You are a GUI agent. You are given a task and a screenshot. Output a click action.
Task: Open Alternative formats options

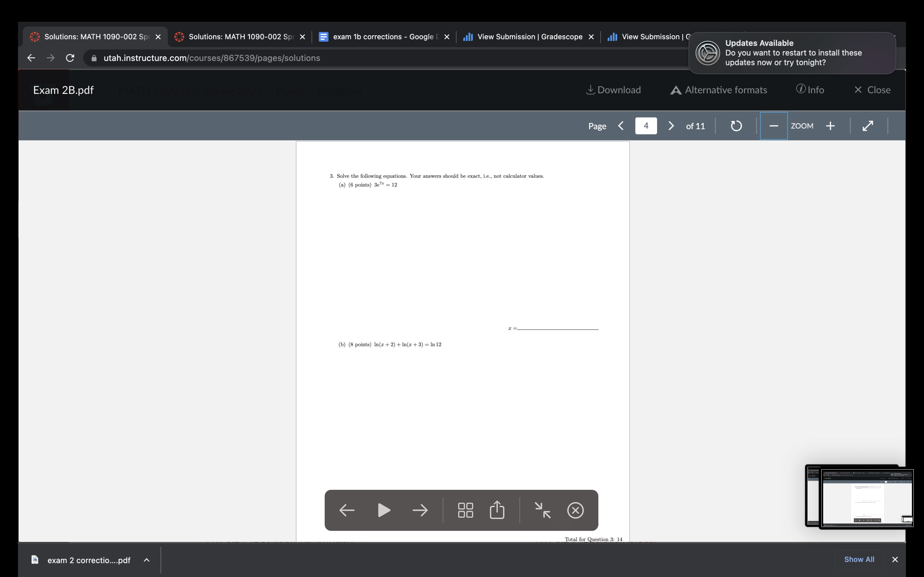tap(718, 90)
